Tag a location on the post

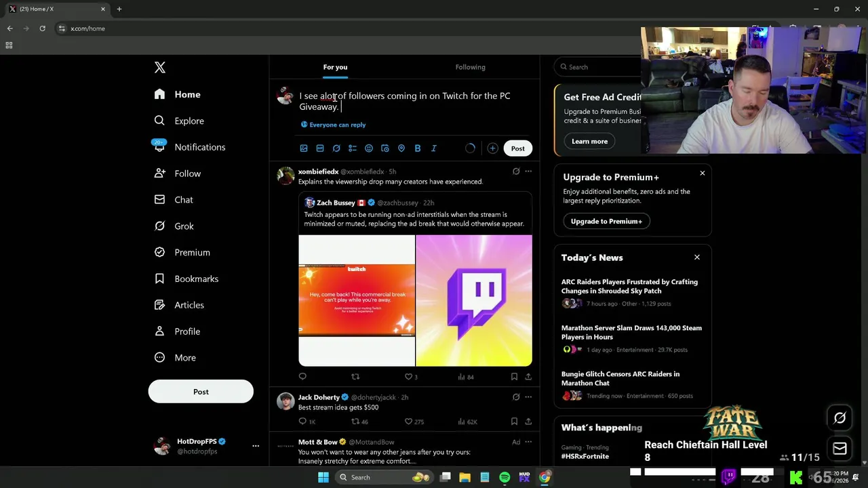pyautogui.click(x=401, y=148)
